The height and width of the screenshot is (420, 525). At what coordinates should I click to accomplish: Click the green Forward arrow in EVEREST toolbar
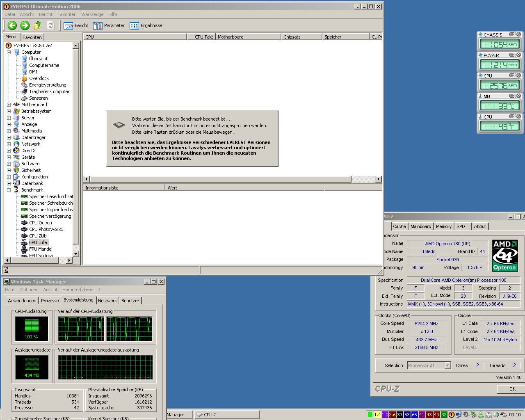pyautogui.click(x=25, y=25)
